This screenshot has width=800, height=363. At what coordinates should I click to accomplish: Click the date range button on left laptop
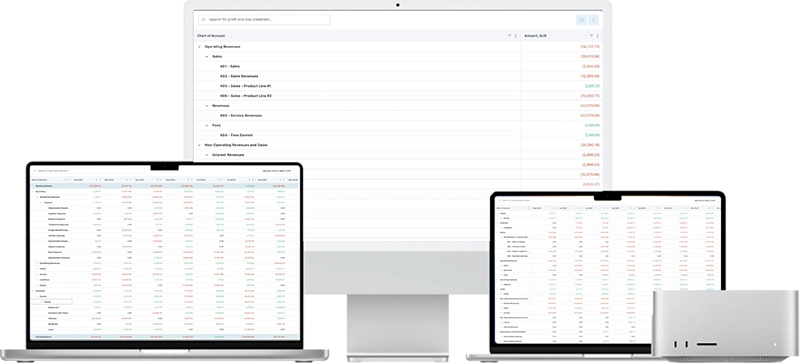pyautogui.click(x=277, y=171)
